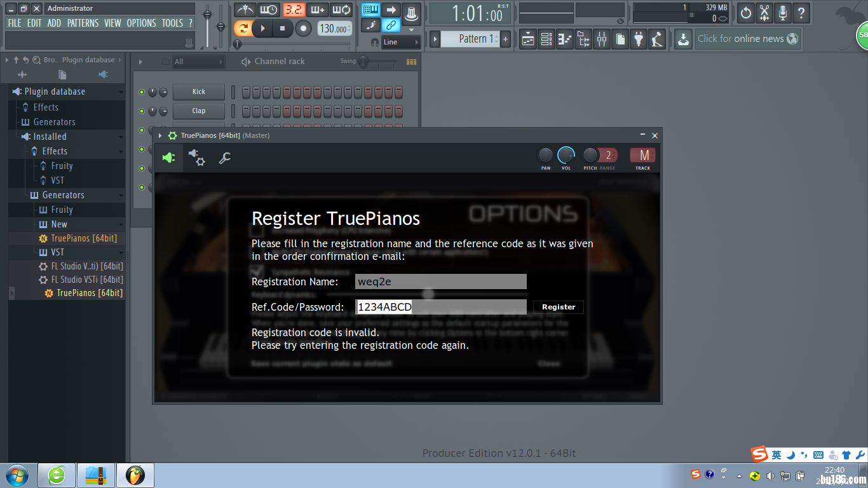Click the browser search magnifier icon
868x488 pixels.
click(37, 60)
